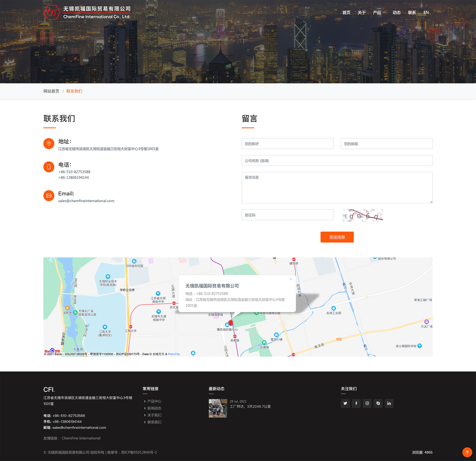Click the 您的称呼 name field

click(287, 144)
